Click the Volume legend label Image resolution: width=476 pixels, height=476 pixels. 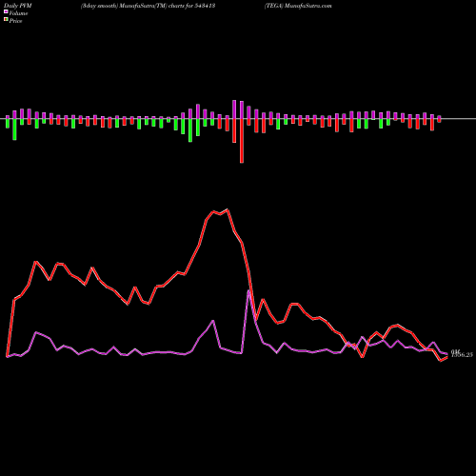18,13
